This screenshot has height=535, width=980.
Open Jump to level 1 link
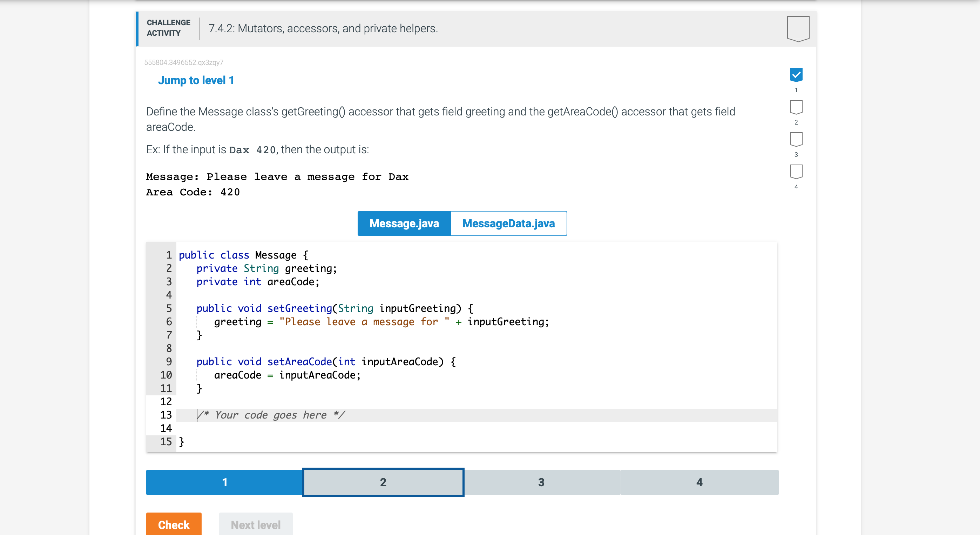tap(196, 80)
